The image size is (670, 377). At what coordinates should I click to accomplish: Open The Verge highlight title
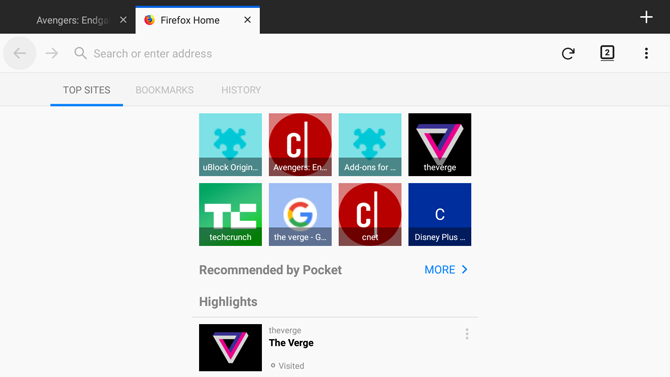291,343
